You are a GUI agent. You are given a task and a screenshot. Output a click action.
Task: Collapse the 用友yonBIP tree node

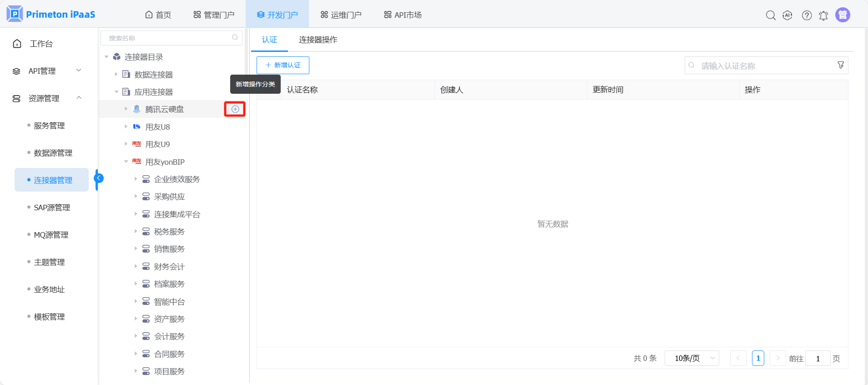(x=126, y=162)
